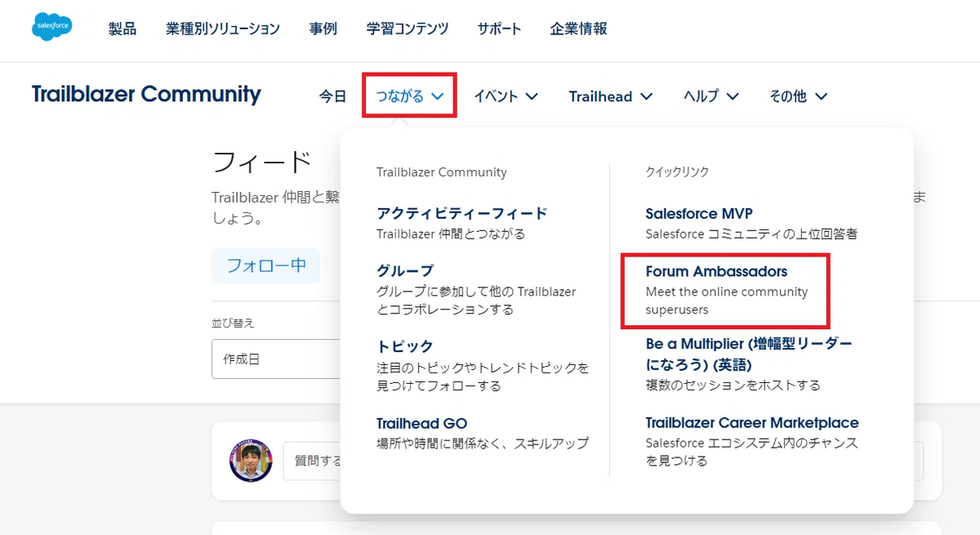The height and width of the screenshot is (535, 980).
Task: Collapse the つながる dropdown menu
Action: pos(409,96)
